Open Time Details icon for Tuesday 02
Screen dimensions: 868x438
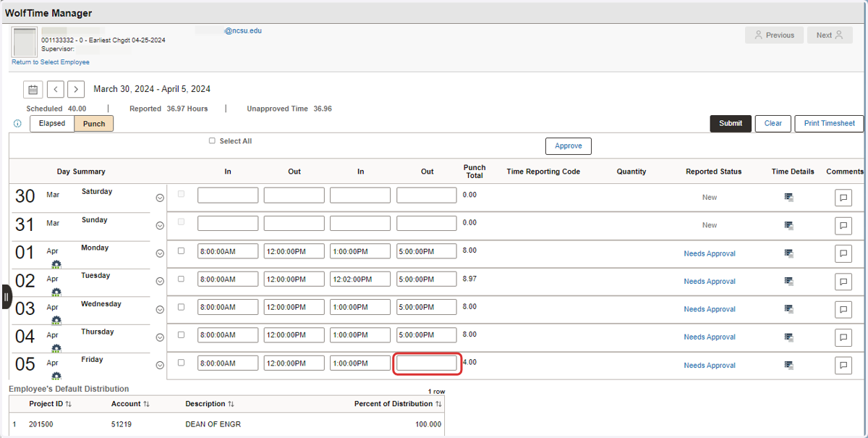click(x=789, y=281)
